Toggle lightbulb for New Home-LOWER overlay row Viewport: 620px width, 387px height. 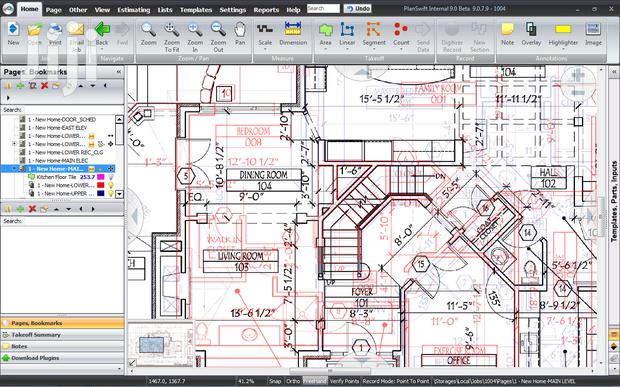click(111, 185)
